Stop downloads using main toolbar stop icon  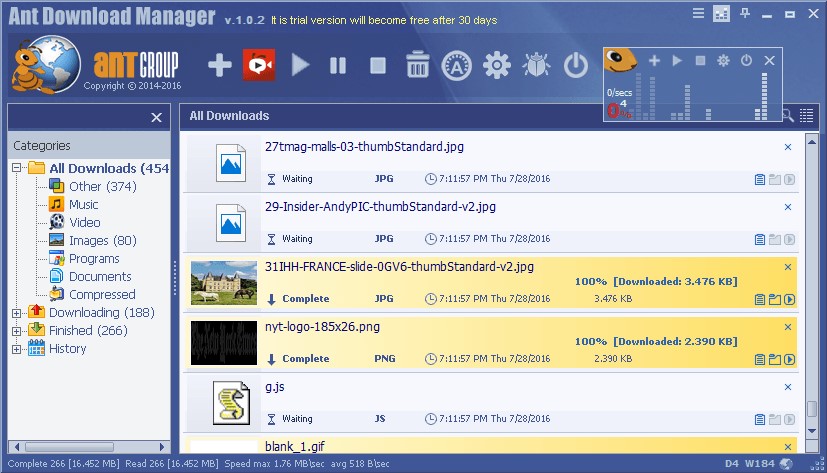coord(378,65)
